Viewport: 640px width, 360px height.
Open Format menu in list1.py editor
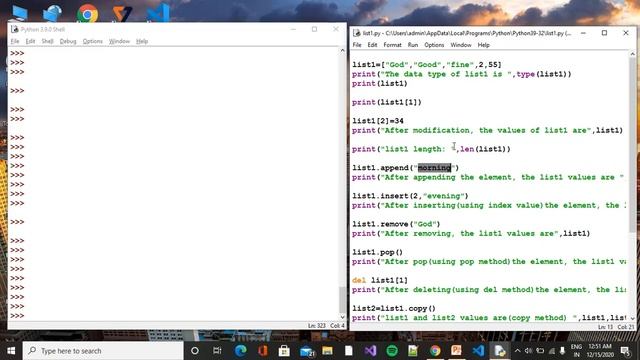click(392, 45)
